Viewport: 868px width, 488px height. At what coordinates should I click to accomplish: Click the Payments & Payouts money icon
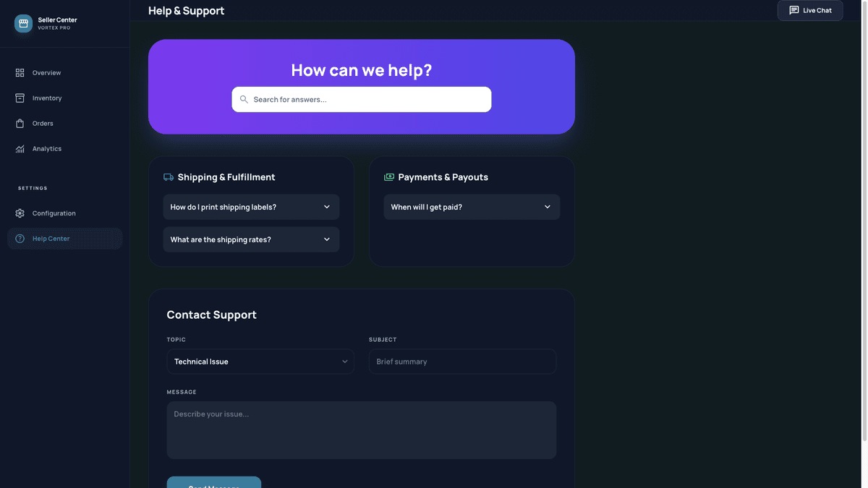388,176
